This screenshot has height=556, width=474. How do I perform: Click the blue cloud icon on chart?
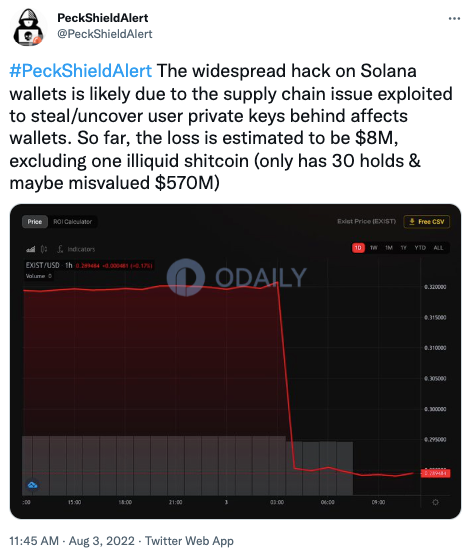coord(33,485)
